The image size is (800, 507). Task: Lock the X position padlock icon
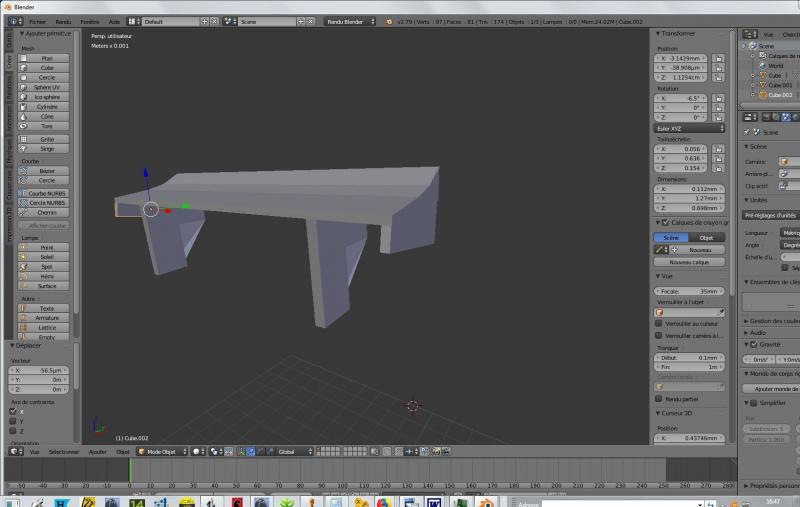(718, 59)
